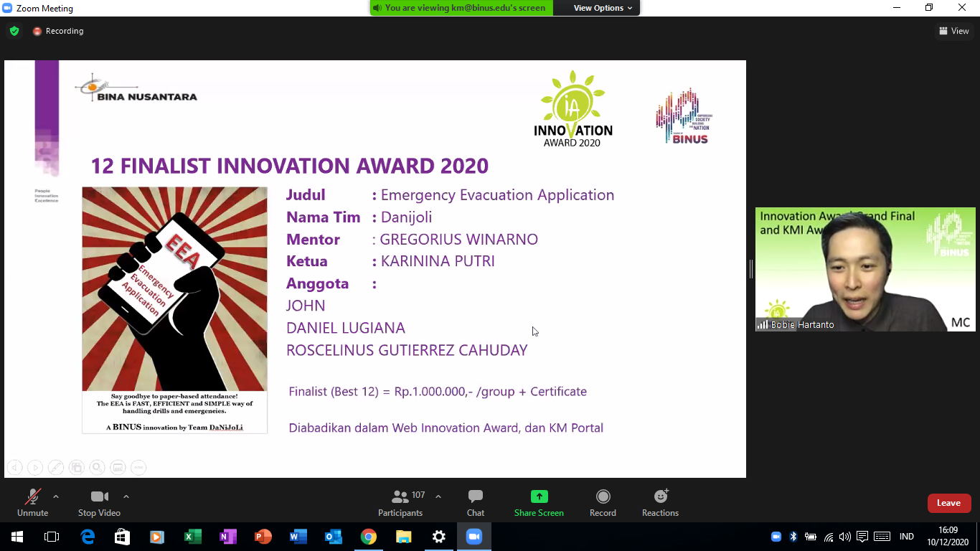Select the pen tool in slideshow controls
Image resolution: width=980 pixels, height=551 pixels.
[x=55, y=468]
